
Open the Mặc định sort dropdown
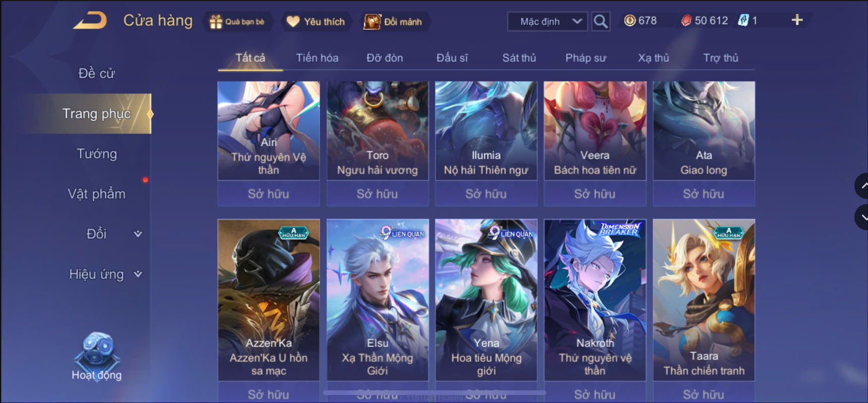pyautogui.click(x=548, y=21)
